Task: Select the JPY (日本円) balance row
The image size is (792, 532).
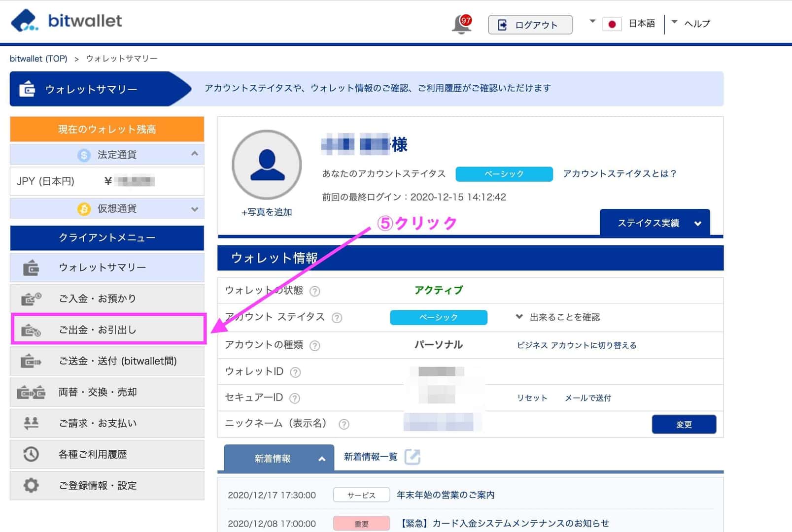Action: click(x=107, y=181)
